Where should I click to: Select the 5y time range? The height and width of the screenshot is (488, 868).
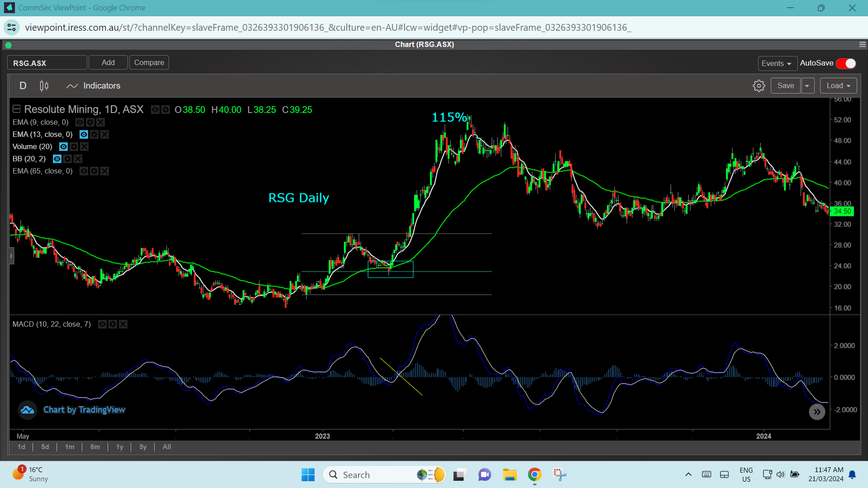click(x=143, y=447)
